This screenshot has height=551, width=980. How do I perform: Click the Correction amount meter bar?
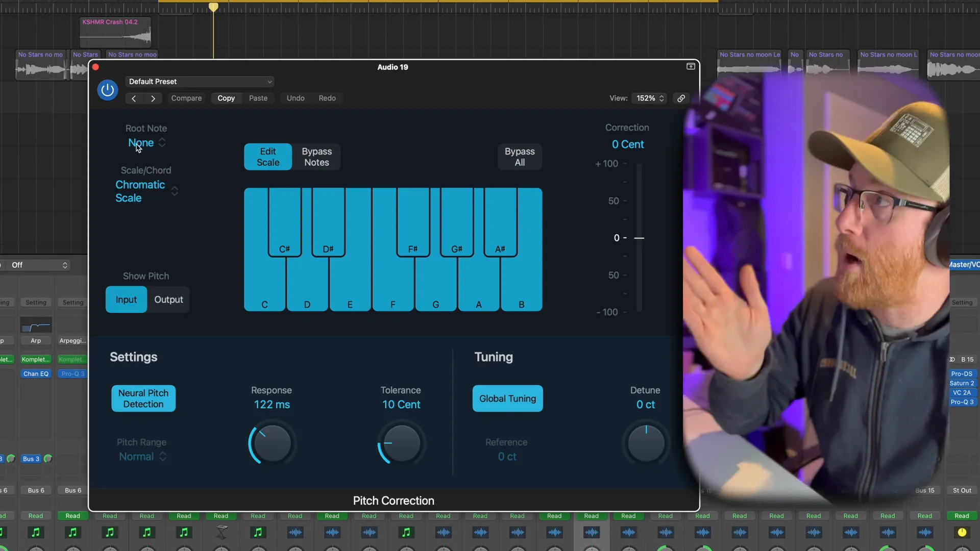click(x=639, y=238)
